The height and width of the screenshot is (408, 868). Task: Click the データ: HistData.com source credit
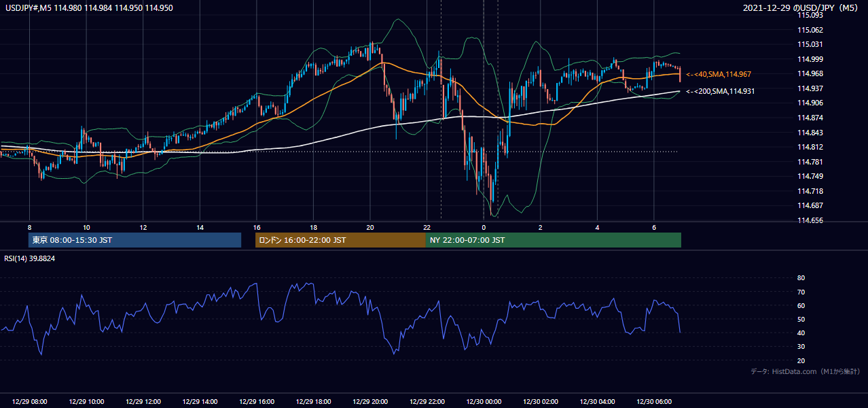(x=806, y=371)
